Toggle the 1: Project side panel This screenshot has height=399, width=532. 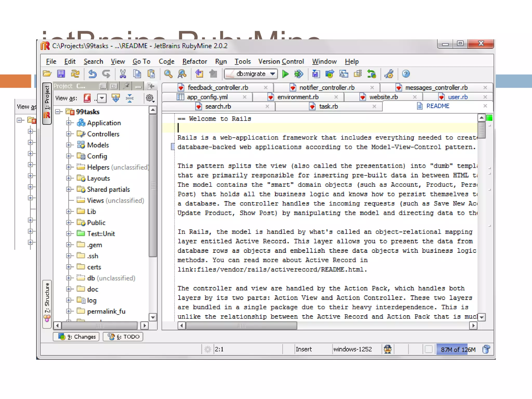pos(47,103)
